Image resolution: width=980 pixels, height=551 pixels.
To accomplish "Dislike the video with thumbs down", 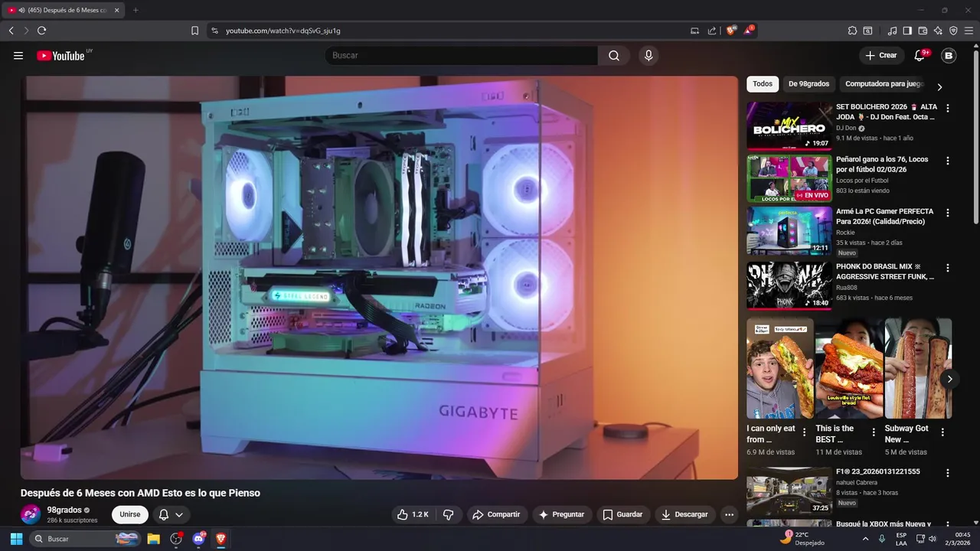I will tap(449, 514).
